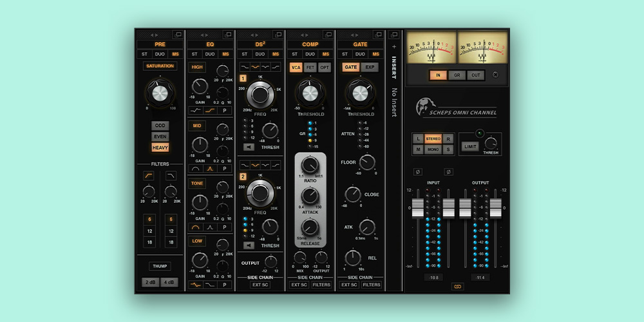This screenshot has height=322, width=644.
Task: Select the orange bell filter shape for DS² band 1
Action: coord(256,67)
